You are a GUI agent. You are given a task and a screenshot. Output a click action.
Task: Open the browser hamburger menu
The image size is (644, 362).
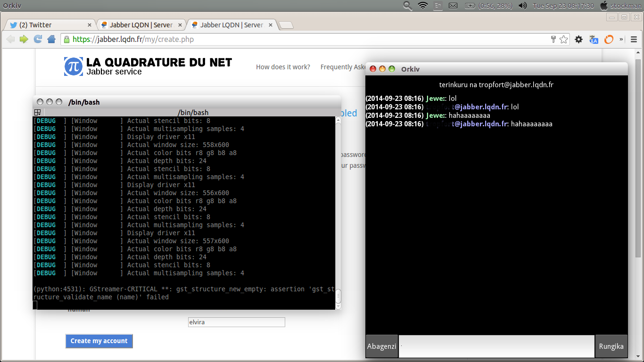tap(634, 40)
